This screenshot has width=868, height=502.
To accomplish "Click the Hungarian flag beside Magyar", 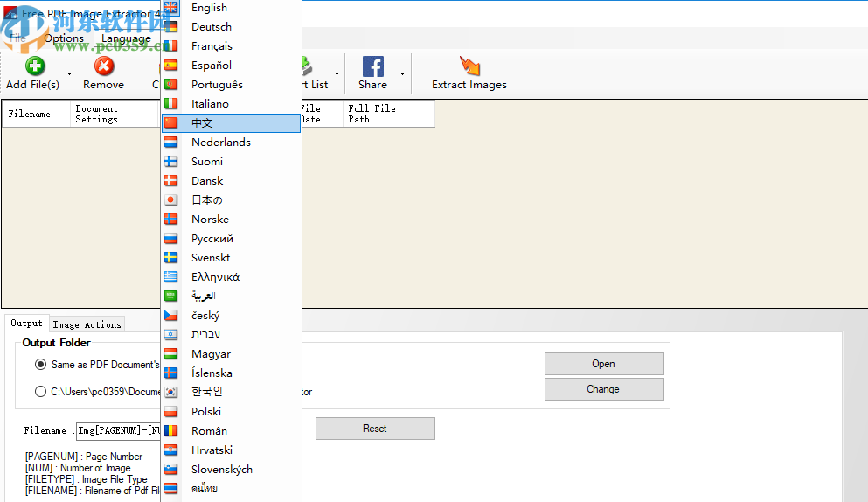I will tap(171, 353).
